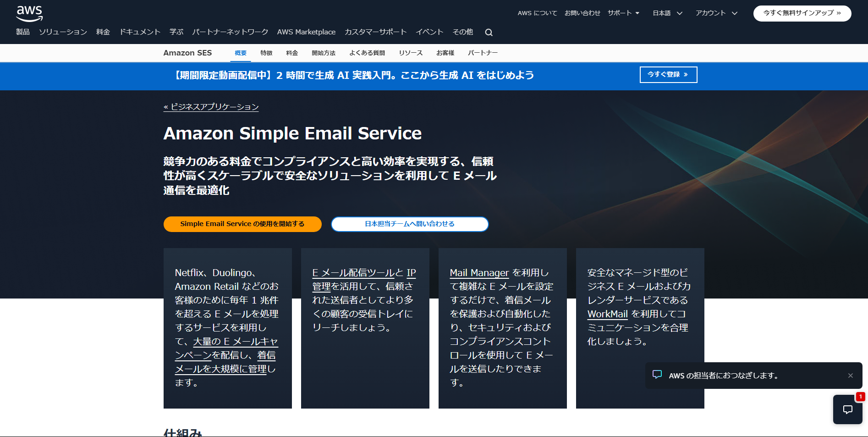
Task: Select the 特徴 tab
Action: (266, 53)
